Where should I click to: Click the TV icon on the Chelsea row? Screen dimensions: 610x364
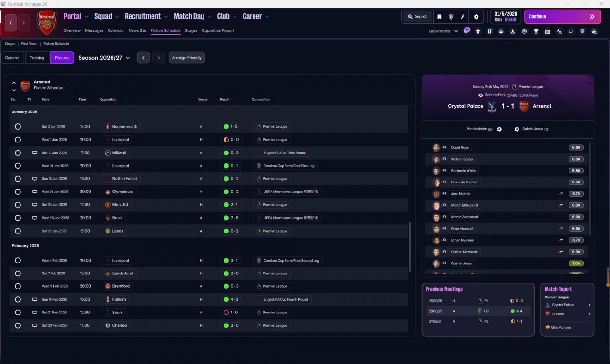click(x=35, y=325)
